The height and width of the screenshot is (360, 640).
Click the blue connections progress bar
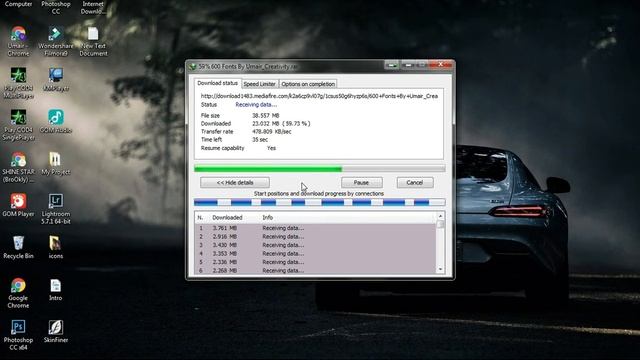320,202
